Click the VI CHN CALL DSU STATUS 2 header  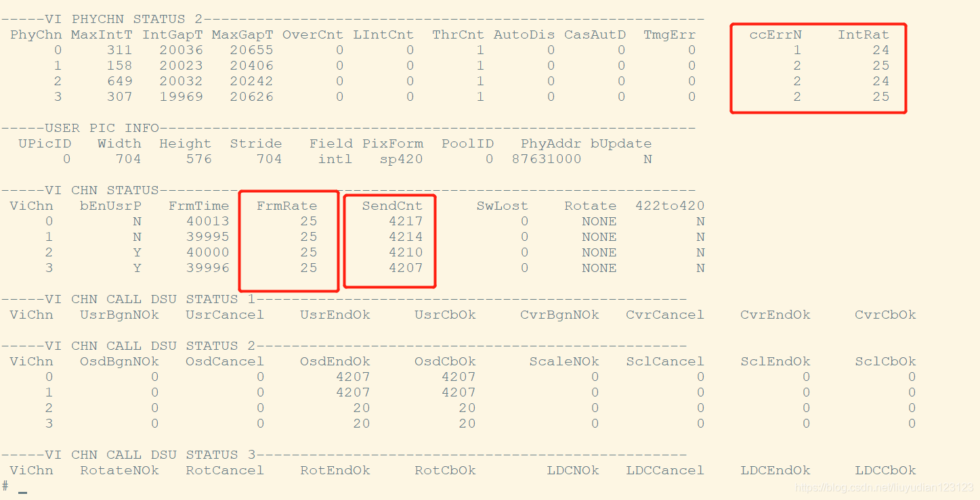150,346
